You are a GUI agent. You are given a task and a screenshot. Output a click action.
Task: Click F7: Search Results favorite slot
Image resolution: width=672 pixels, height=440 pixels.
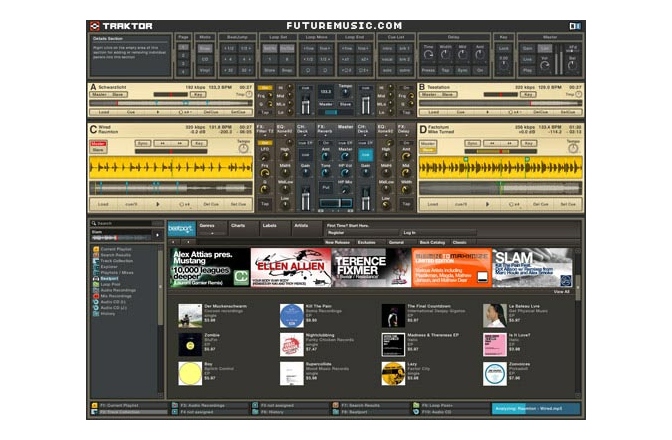371,405
